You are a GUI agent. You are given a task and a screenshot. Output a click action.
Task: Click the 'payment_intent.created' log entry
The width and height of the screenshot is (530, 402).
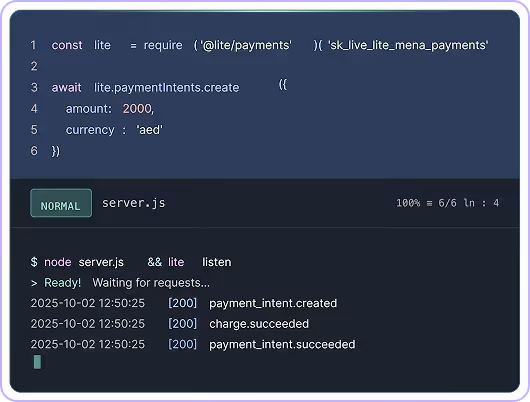(273, 303)
